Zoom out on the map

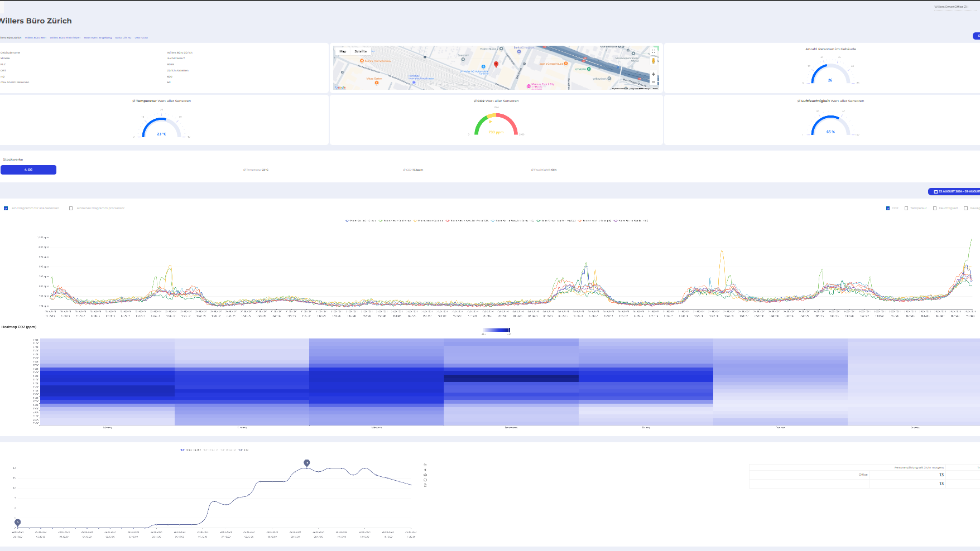[654, 82]
